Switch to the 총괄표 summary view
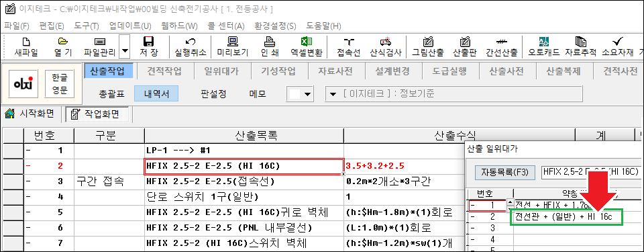The image size is (644, 252). (x=111, y=94)
